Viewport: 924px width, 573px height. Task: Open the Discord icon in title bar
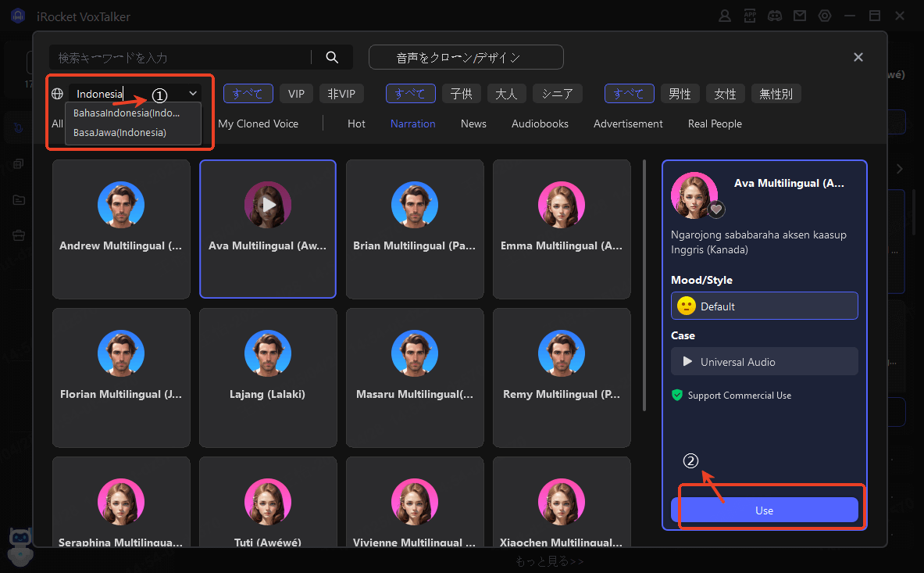(x=775, y=16)
